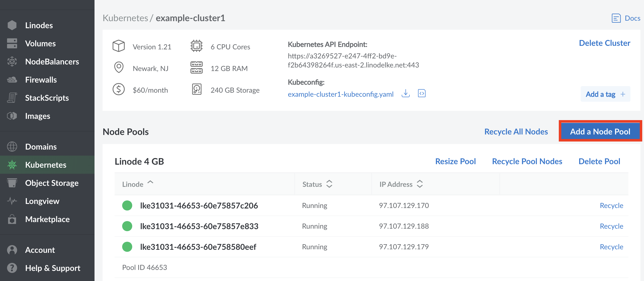The image size is (644, 281).
Task: Click the Kubernetes sidebar icon
Action: pos(11,165)
